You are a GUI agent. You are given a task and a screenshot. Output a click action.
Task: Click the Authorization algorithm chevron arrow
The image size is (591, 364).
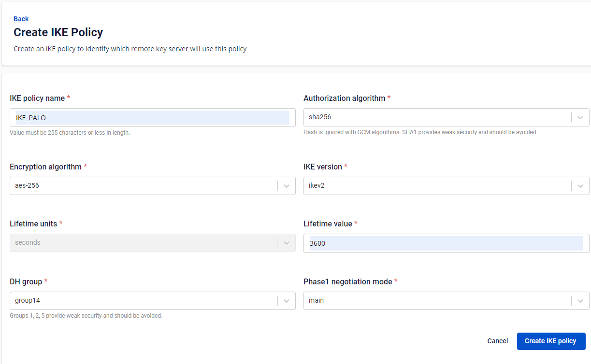[x=580, y=117]
